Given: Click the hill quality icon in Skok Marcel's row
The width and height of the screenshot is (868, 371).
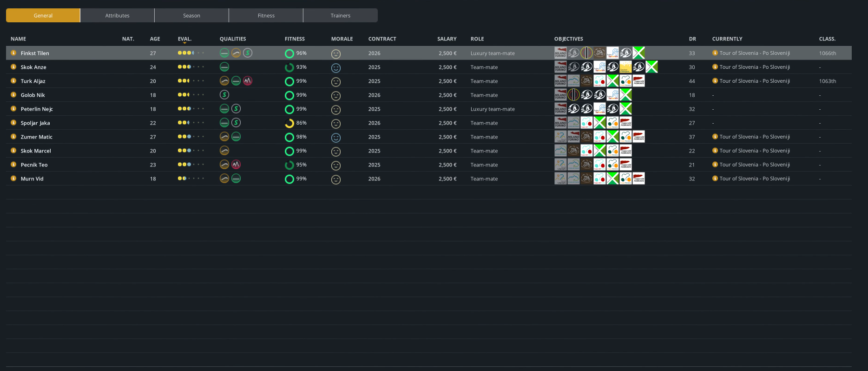Looking at the screenshot, I should (x=224, y=151).
